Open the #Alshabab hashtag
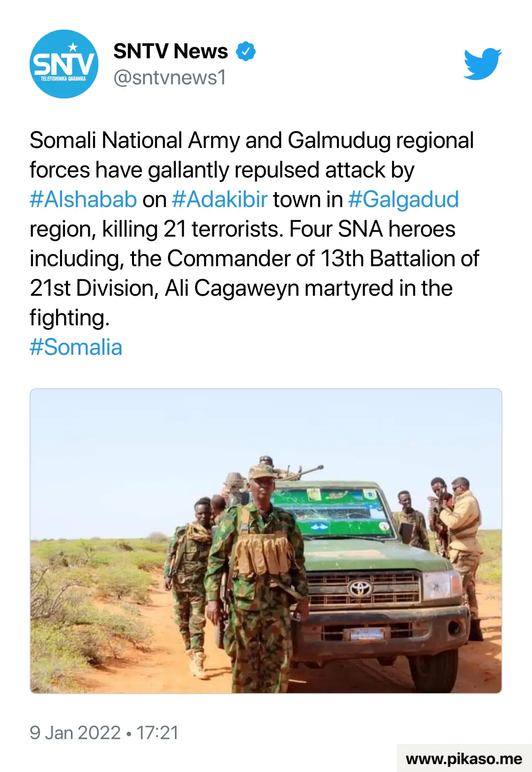 click(x=83, y=199)
